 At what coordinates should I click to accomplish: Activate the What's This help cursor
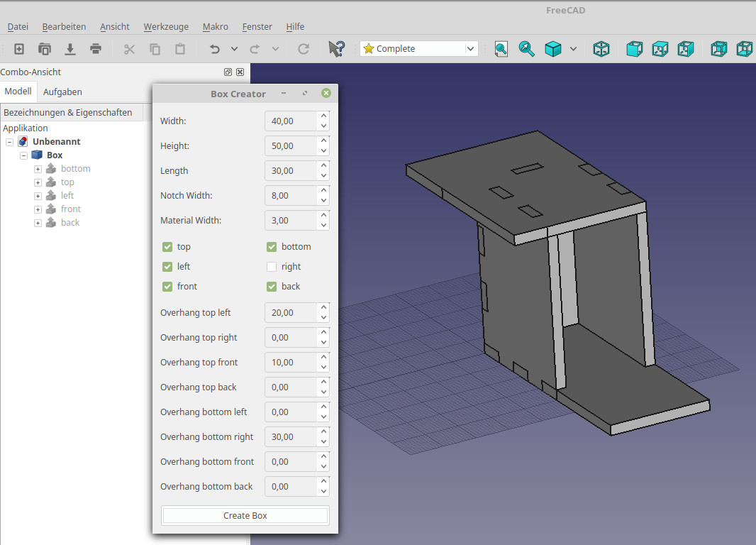coord(337,49)
